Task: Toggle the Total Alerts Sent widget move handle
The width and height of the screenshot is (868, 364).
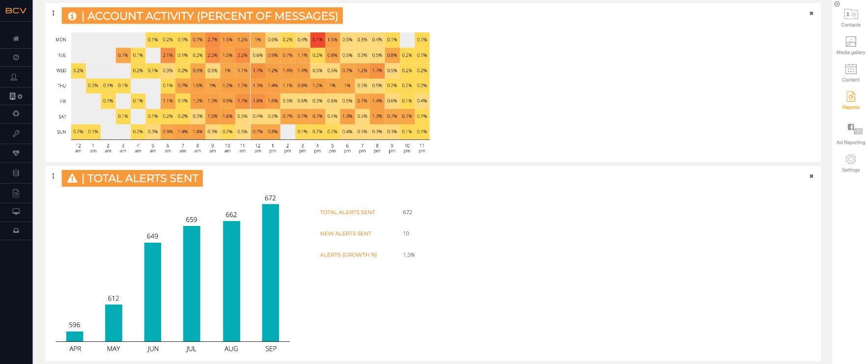Action: (x=54, y=176)
